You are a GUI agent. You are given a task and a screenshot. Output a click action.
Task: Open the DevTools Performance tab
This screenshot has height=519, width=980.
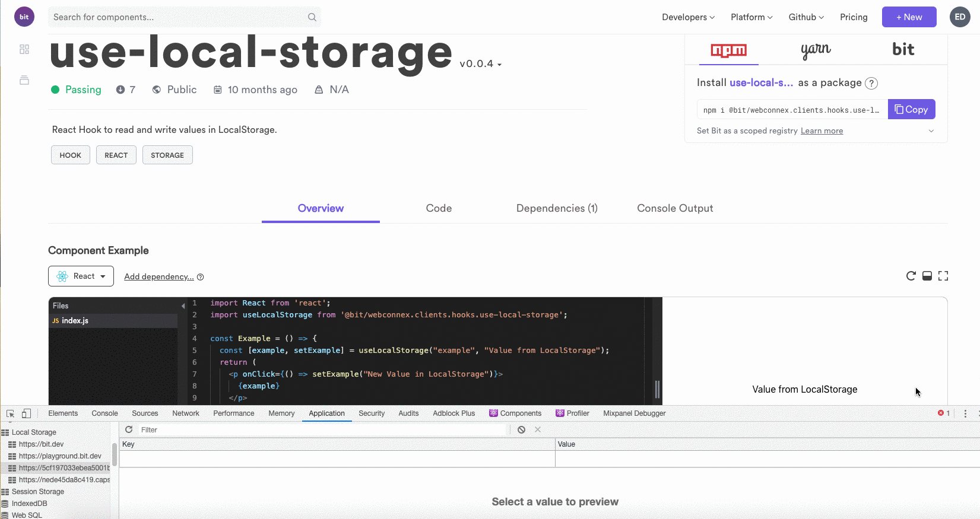click(x=234, y=413)
